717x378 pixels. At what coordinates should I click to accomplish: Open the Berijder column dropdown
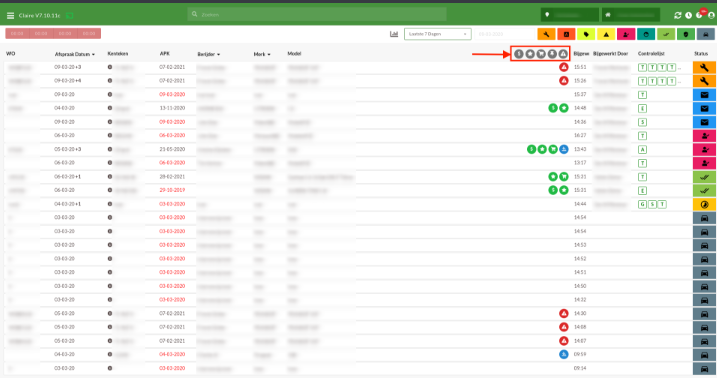point(209,54)
